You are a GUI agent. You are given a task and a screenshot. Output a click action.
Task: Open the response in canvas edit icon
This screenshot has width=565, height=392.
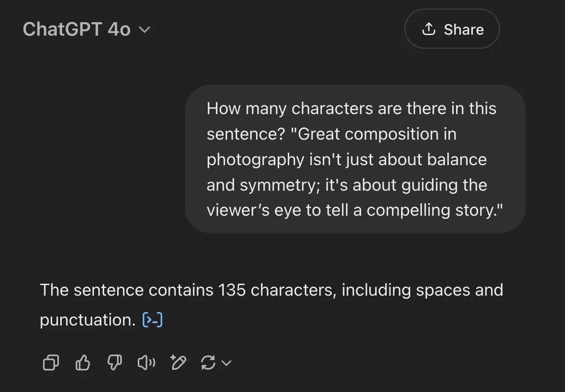pos(178,363)
